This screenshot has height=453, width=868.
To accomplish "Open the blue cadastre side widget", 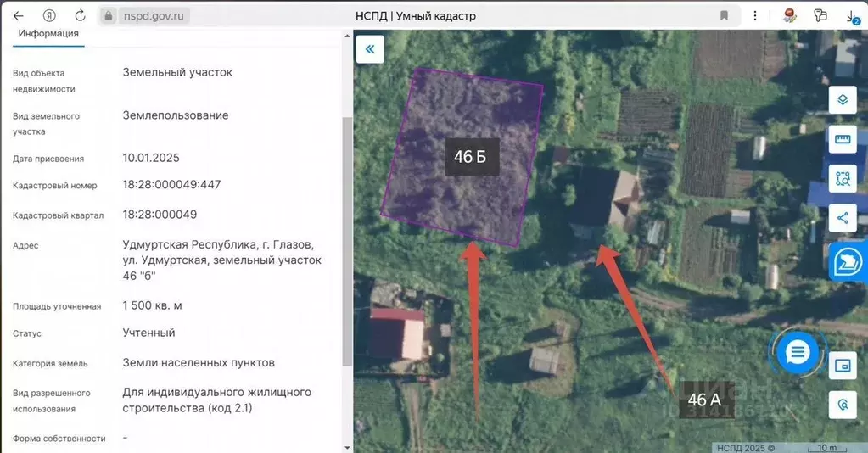I will pos(848,262).
